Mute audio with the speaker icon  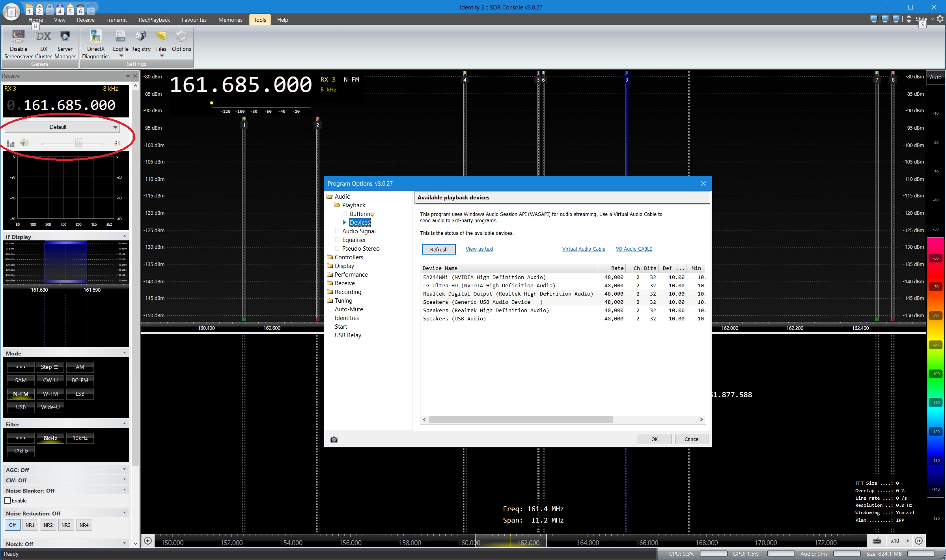pos(24,143)
